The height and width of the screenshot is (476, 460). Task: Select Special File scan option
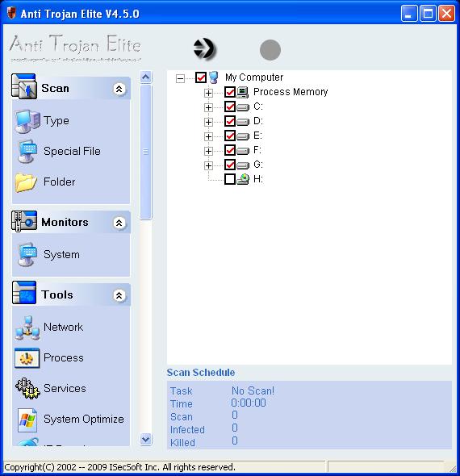coord(72,151)
